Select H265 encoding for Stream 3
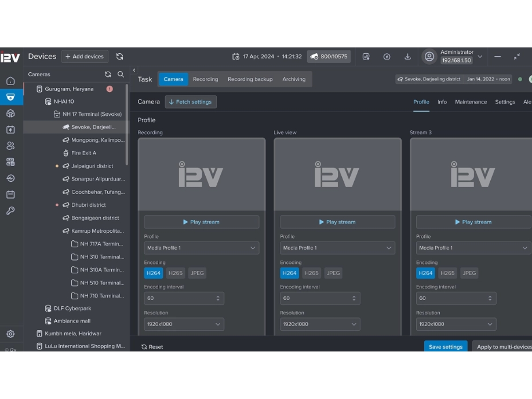Screen dimensions: 532x399 (448, 273)
